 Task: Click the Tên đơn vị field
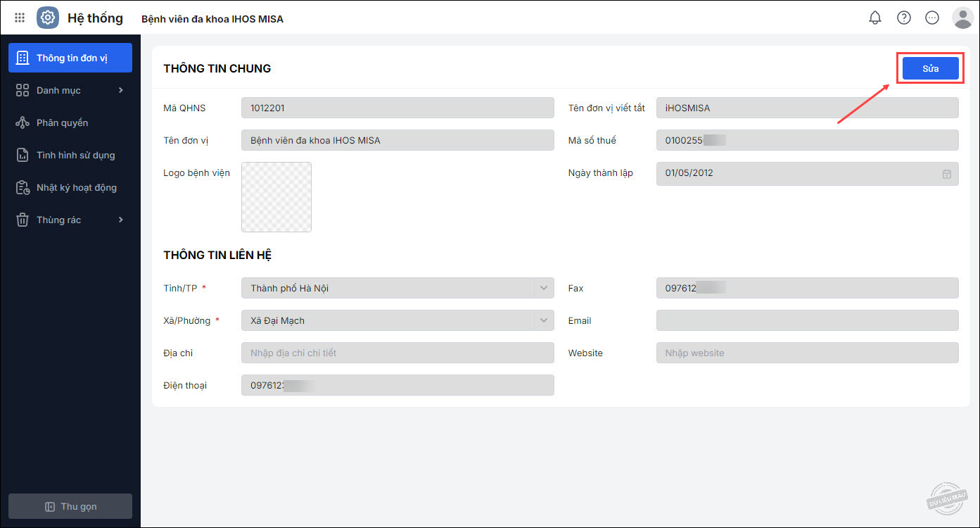pyautogui.click(x=397, y=140)
